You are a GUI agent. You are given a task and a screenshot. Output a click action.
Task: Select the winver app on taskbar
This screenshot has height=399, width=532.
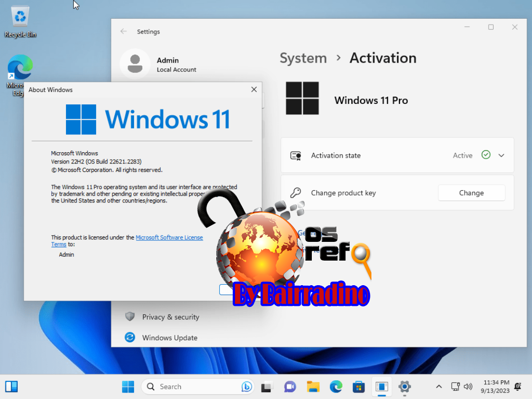pyautogui.click(x=382, y=387)
